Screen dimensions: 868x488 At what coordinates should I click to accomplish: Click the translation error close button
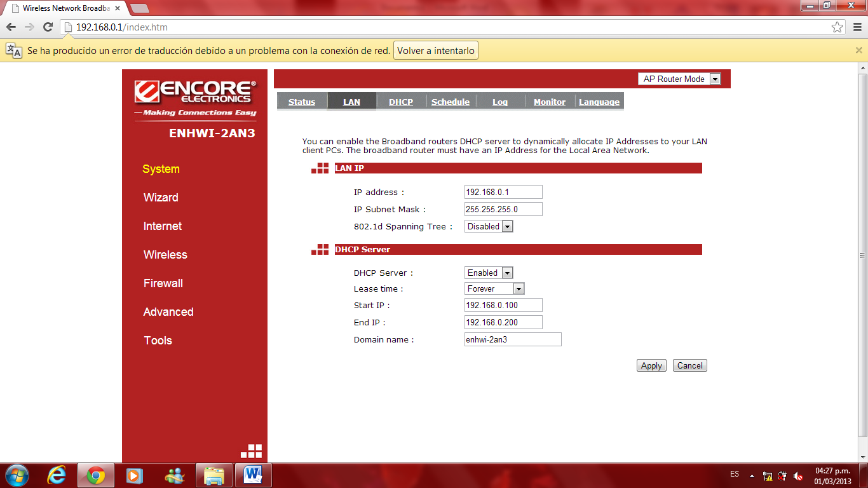858,50
